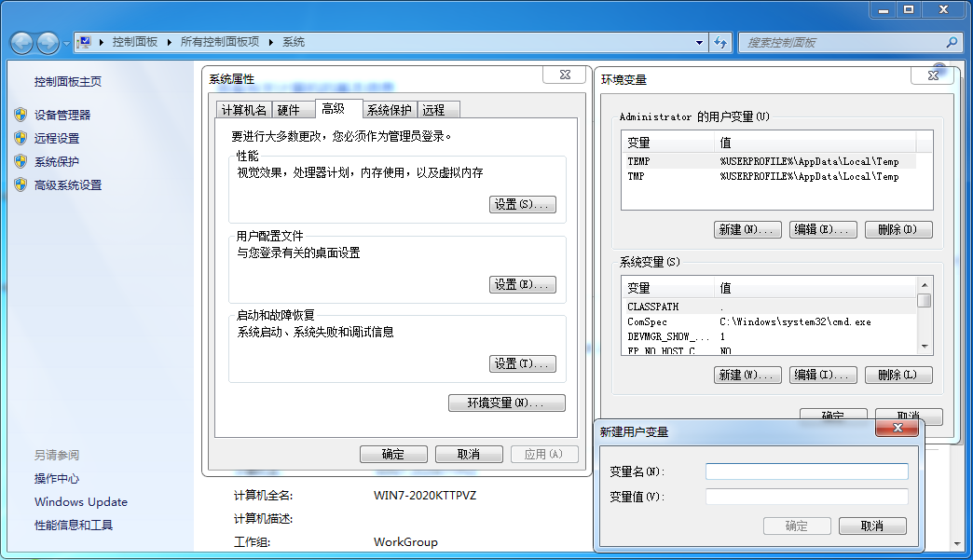The height and width of the screenshot is (560, 973).
Task: Open 操作中心 link
Action: pos(57,478)
